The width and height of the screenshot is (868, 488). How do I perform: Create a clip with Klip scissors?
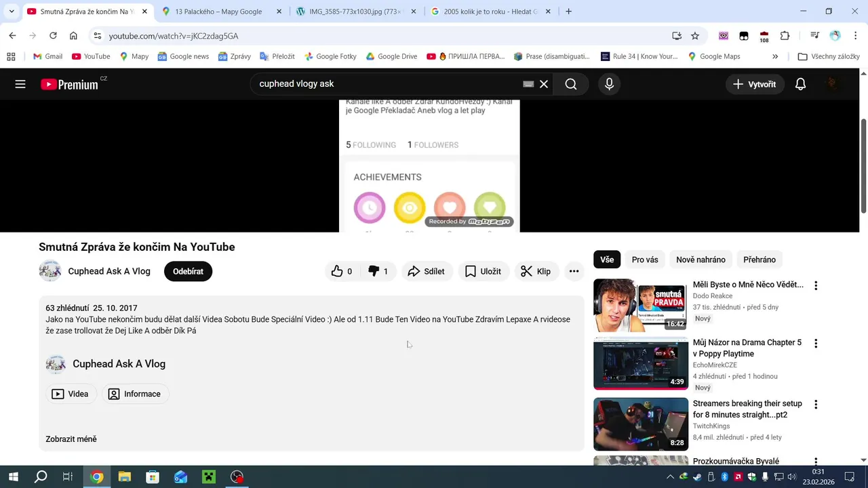tap(536, 271)
